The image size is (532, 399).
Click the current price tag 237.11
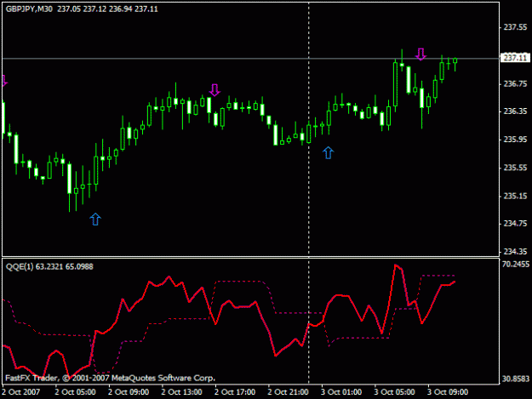515,58
